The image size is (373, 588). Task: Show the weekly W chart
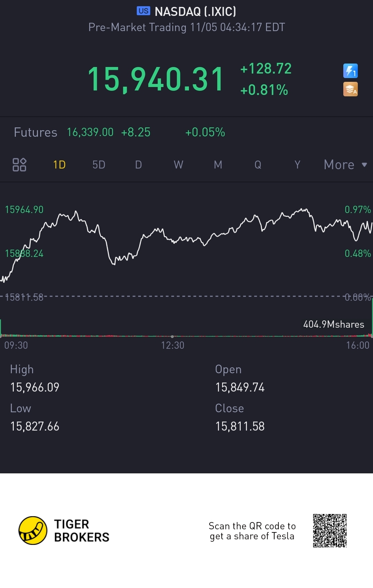(x=178, y=165)
